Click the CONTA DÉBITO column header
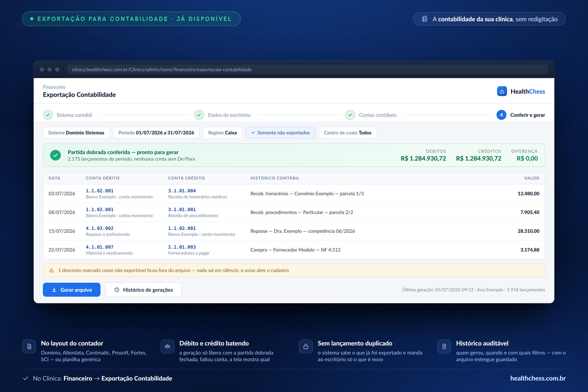 [103, 178]
